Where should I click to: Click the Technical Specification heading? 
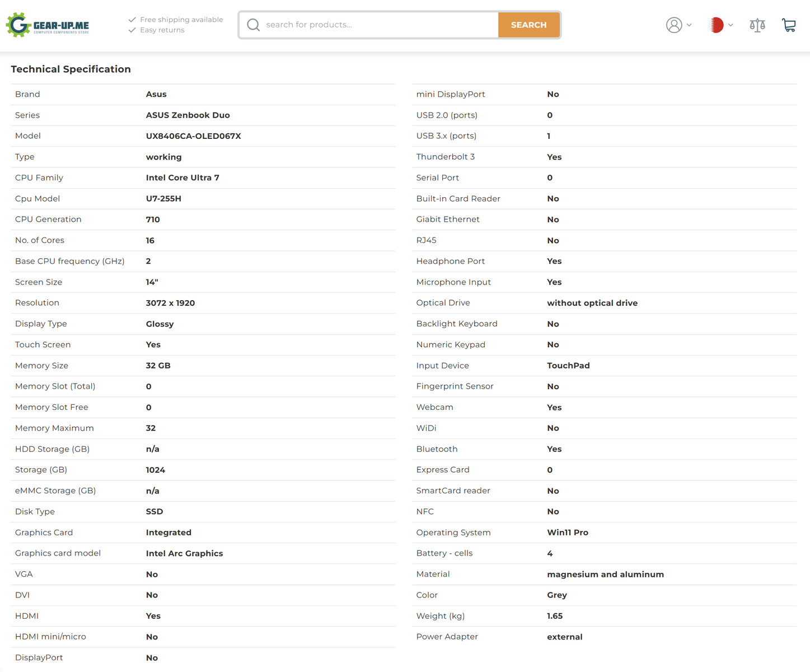pos(71,69)
